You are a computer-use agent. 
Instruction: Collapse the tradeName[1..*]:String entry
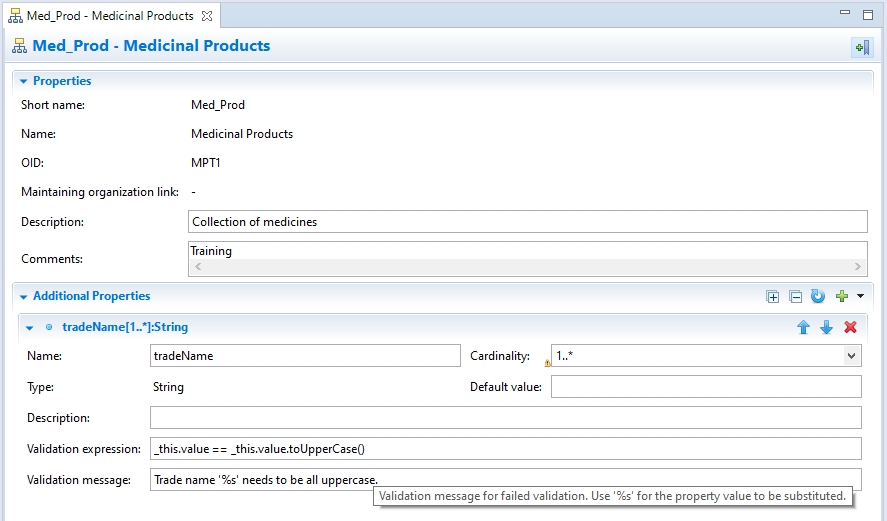(x=30, y=327)
